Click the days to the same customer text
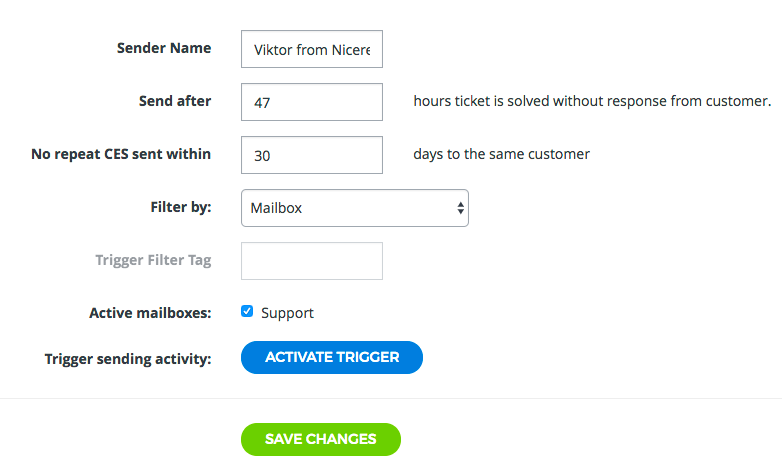The image size is (782, 469). (x=501, y=154)
